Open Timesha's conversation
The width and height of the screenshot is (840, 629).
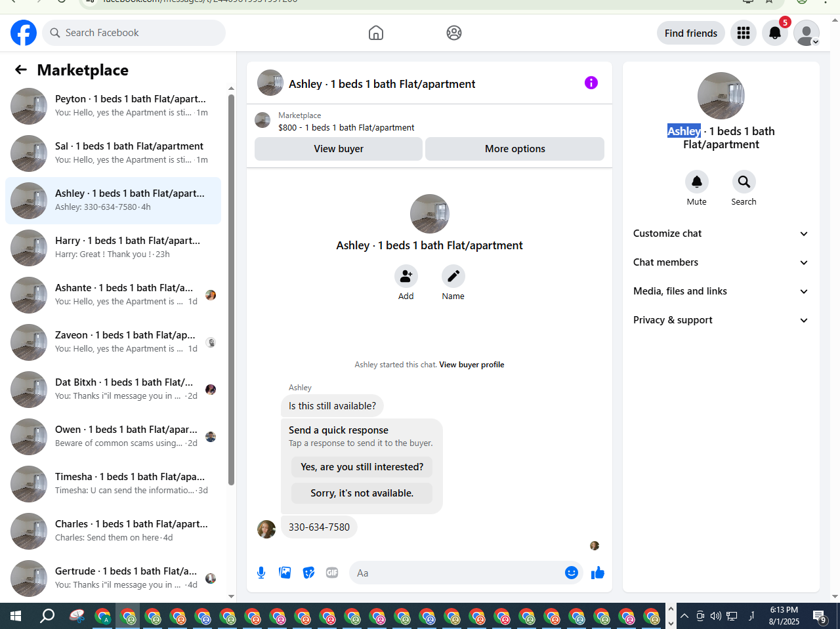pos(113,484)
